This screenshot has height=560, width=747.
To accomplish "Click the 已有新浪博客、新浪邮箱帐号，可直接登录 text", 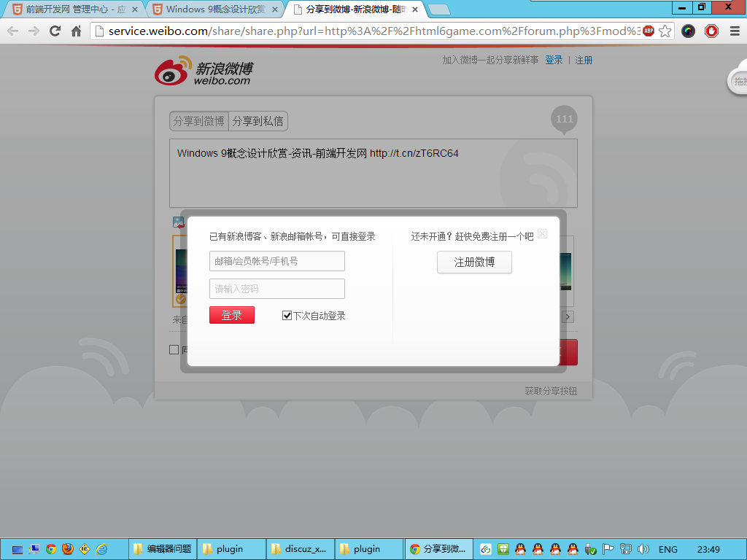I will pyautogui.click(x=293, y=236).
